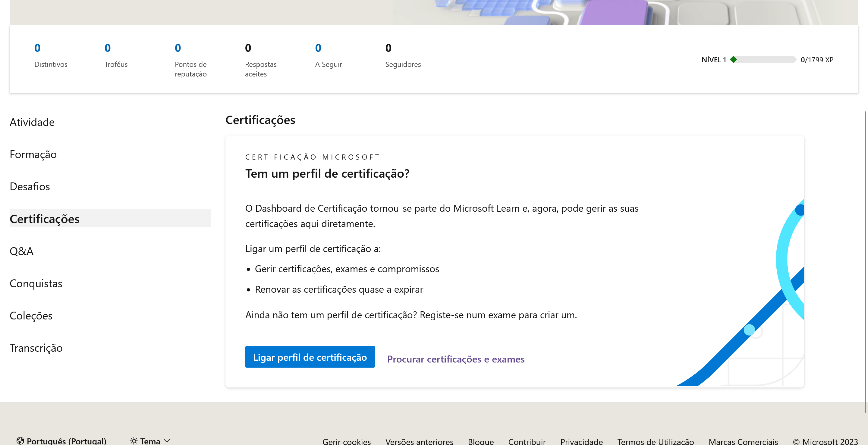Screen dimensions: 868x445
Task: Open Marcas Comerciais footer link
Action: point(743,441)
